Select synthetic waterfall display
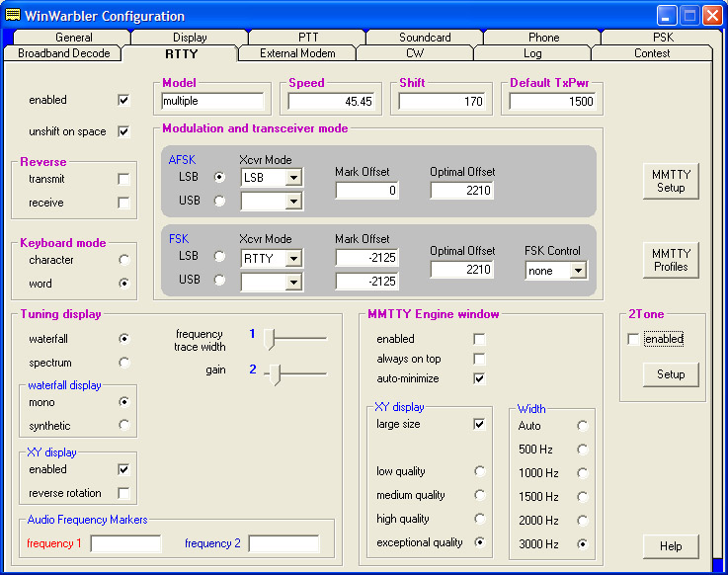 point(123,425)
